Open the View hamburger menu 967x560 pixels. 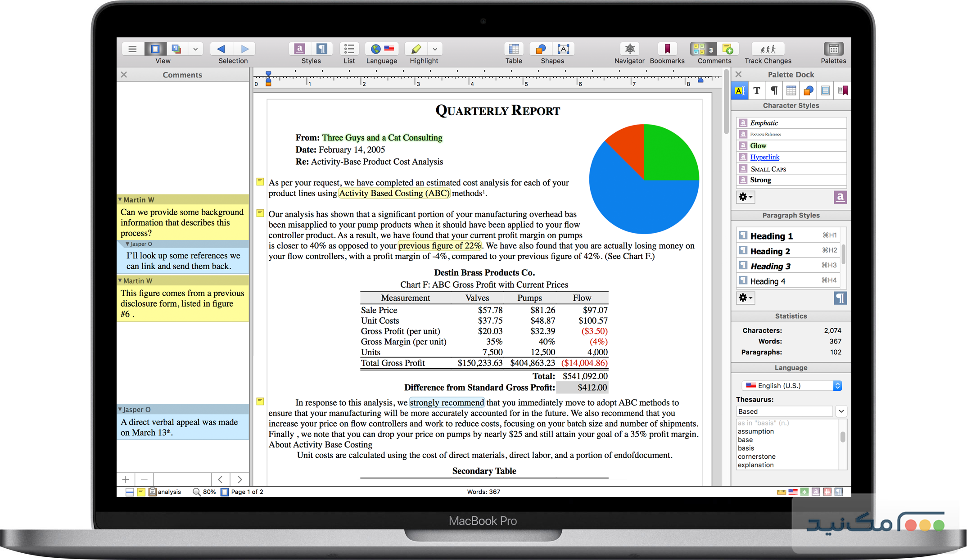pos(132,49)
